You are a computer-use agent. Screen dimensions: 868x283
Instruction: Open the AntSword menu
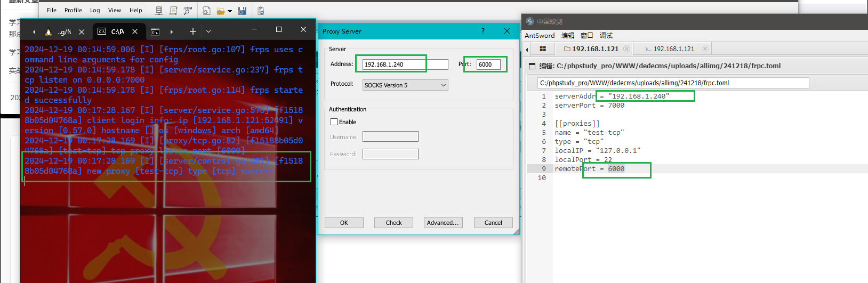[540, 35]
